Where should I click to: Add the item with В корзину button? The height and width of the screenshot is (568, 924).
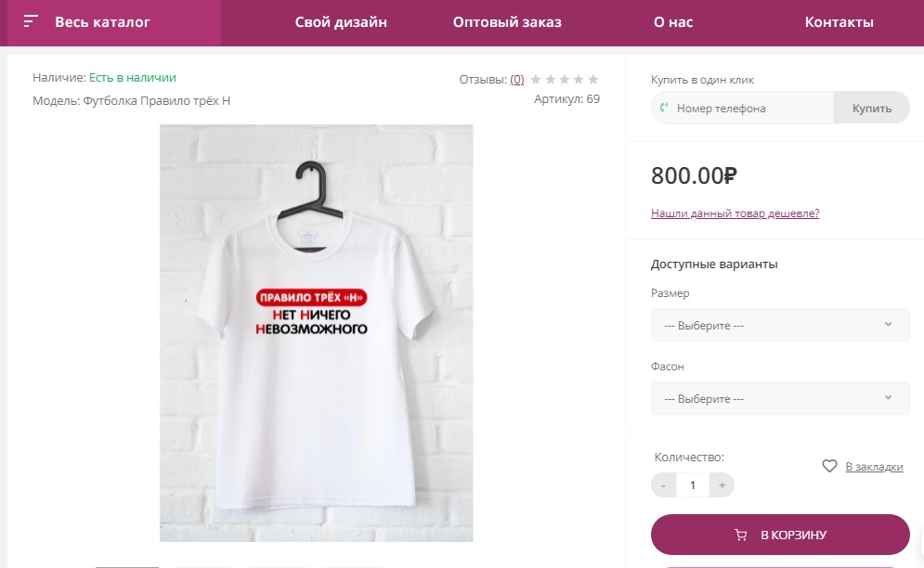tap(780, 535)
